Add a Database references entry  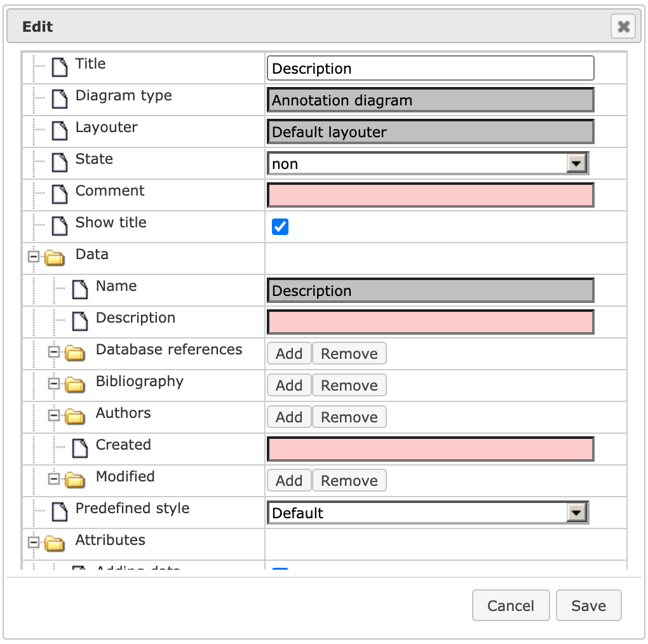[289, 353]
